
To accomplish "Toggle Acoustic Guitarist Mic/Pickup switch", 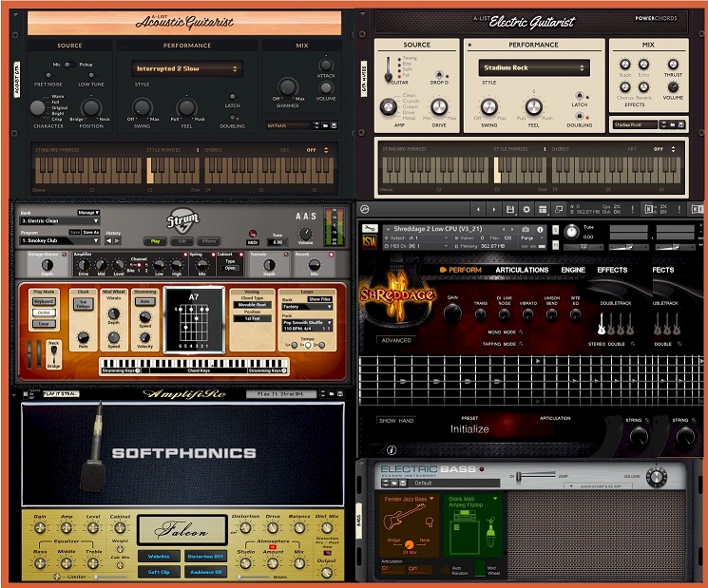I will point(69,65).
